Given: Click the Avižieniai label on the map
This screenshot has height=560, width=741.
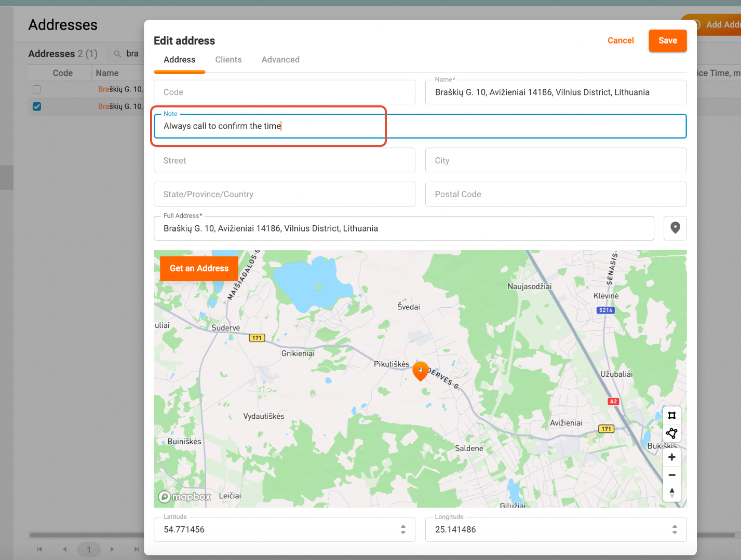Looking at the screenshot, I should (566, 423).
